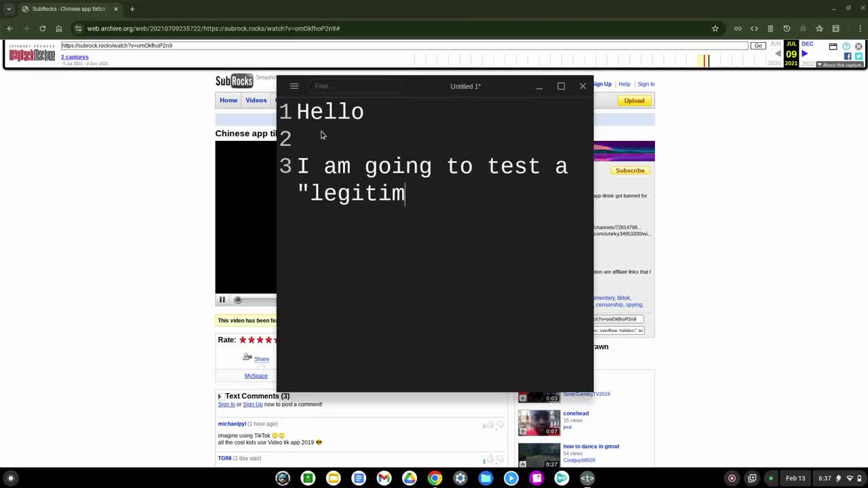Select the Videos tab on SubRocks
868x488 pixels.
point(256,100)
